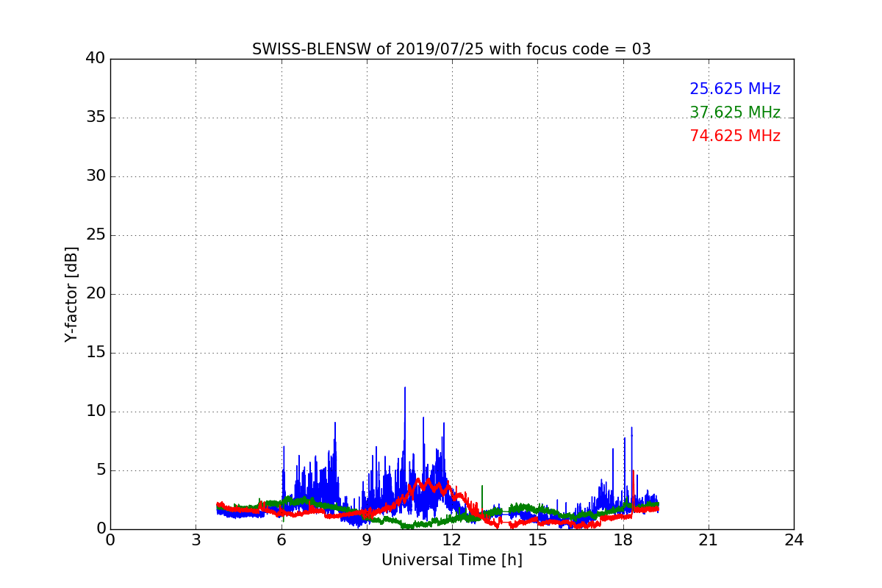Screen dimensions: 882x588
Task: Click the chart title SWISS-BLENSW of 2019/07/25
Action: tap(451, 49)
